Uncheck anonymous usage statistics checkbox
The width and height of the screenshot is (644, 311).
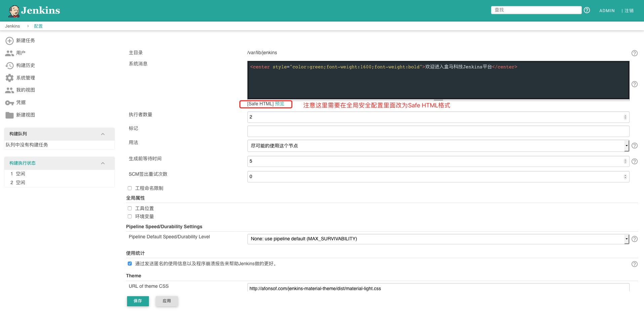pyautogui.click(x=130, y=264)
